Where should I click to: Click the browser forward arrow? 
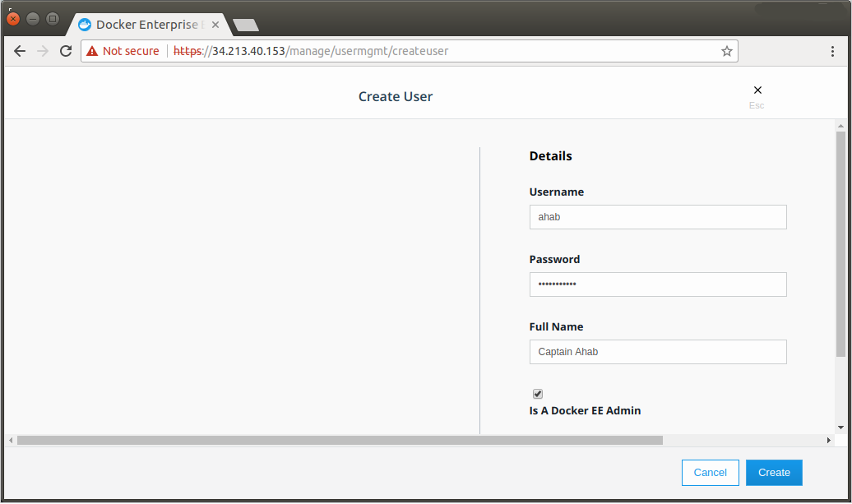point(43,51)
